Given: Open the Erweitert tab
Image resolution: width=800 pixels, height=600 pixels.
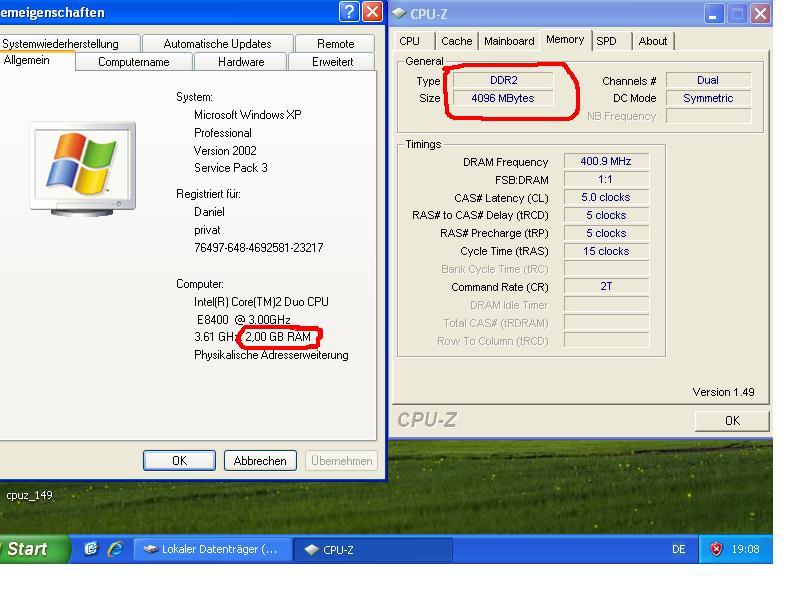Looking at the screenshot, I should [332, 62].
